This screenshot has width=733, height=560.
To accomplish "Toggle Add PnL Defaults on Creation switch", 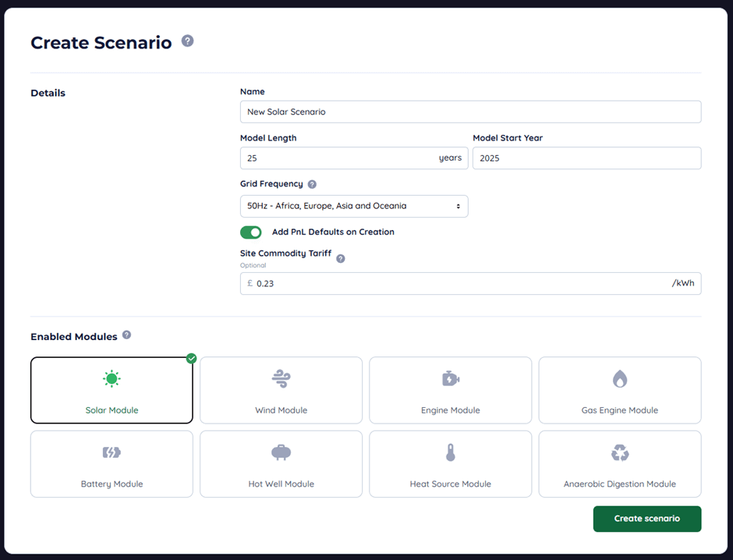I will pyautogui.click(x=251, y=232).
